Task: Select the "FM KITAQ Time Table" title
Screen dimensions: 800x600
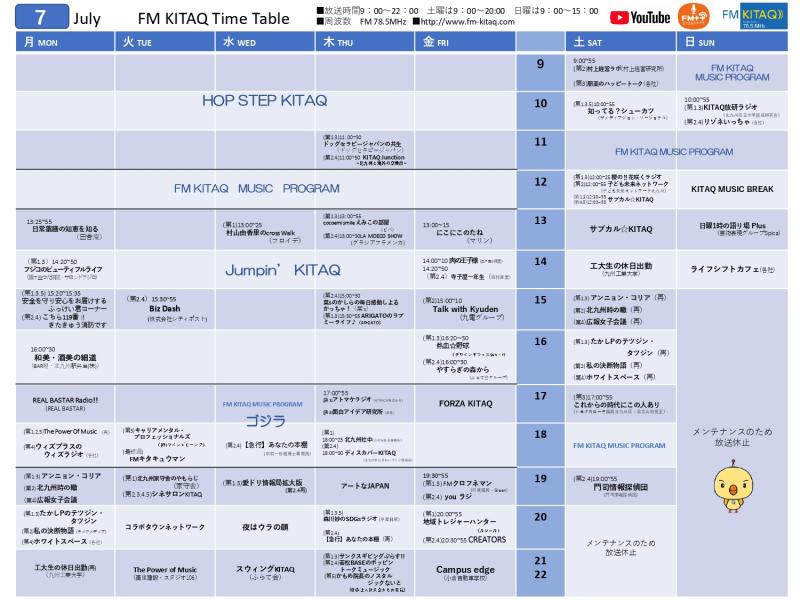Action: click(213, 18)
